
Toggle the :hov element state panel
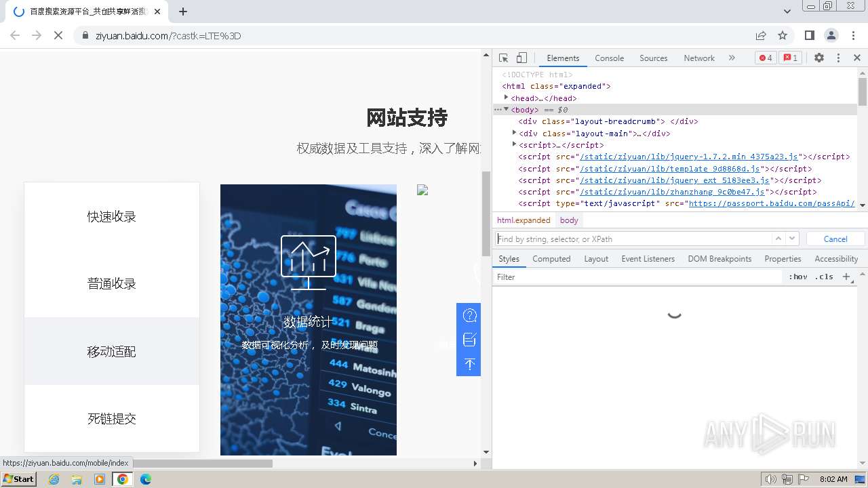(x=798, y=277)
